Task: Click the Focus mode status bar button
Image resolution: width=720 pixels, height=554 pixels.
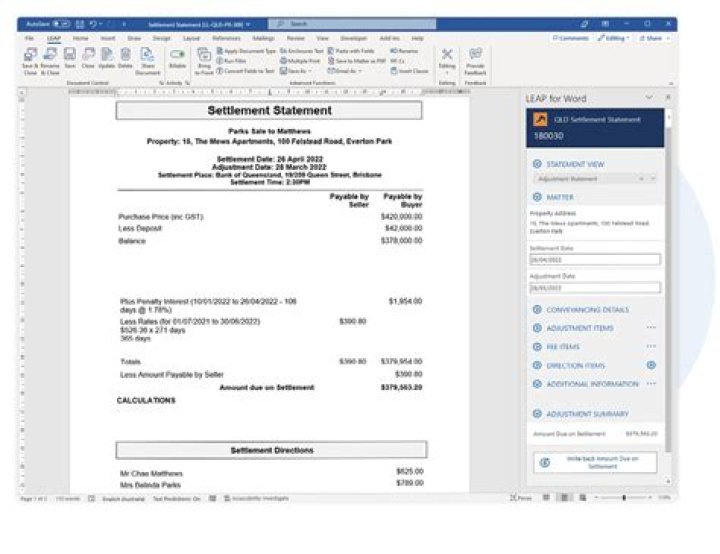Action: [x=521, y=498]
